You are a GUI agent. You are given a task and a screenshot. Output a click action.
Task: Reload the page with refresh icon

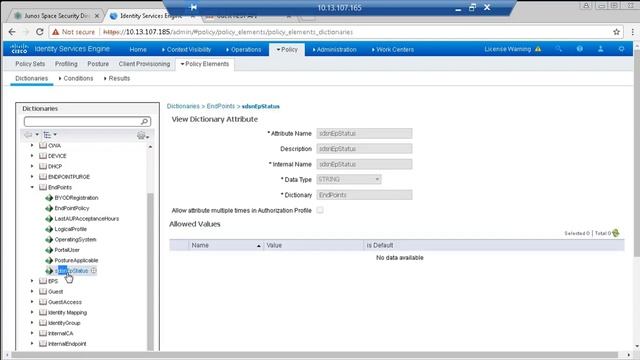(40, 32)
